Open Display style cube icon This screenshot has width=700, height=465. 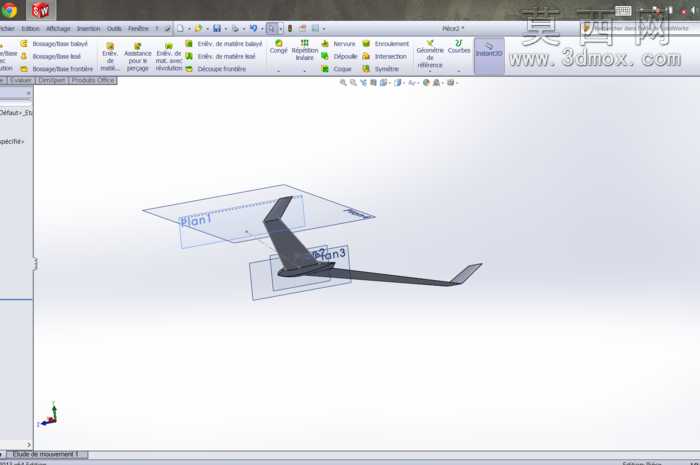(x=397, y=83)
